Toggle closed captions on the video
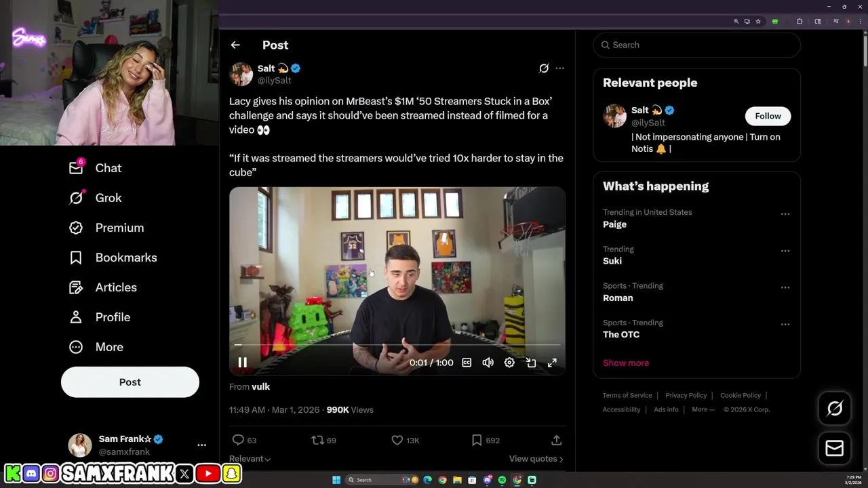Screen dimensions: 868x488 [x=467, y=363]
